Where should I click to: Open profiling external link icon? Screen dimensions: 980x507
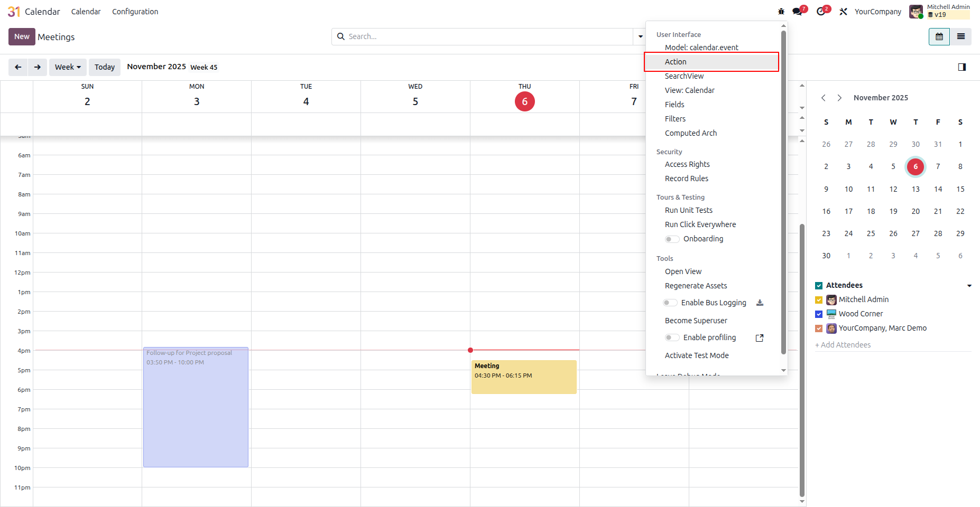click(760, 338)
